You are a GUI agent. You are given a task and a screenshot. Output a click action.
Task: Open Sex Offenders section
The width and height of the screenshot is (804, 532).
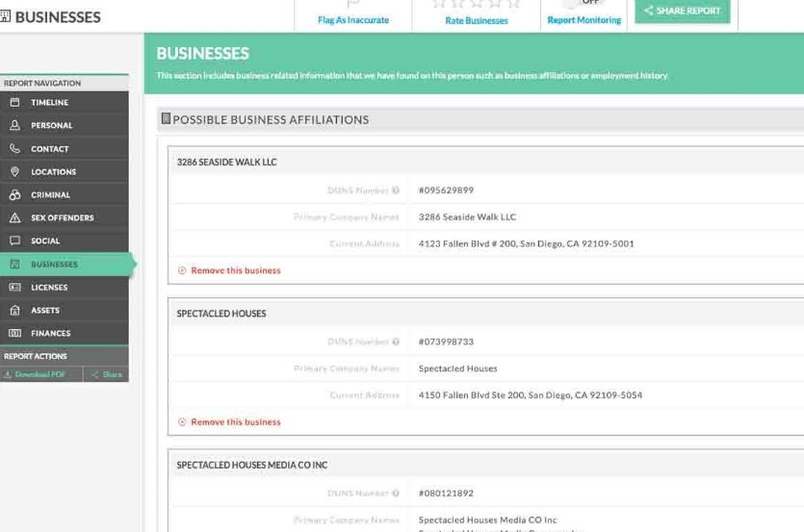click(x=65, y=217)
